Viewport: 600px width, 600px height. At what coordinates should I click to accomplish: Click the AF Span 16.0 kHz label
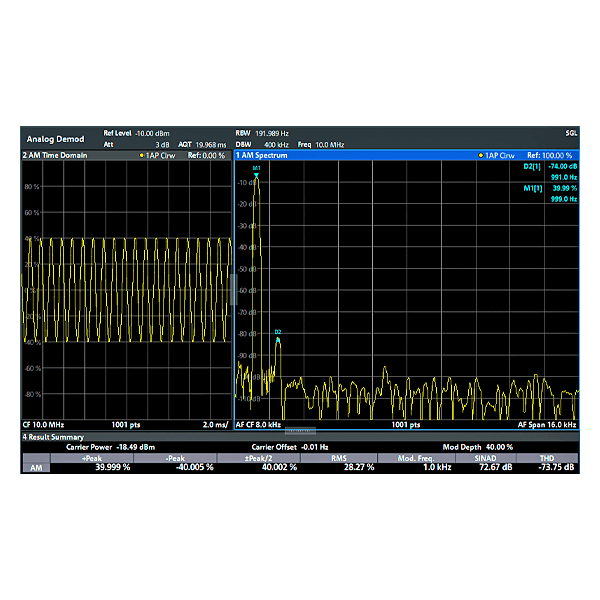point(547,425)
